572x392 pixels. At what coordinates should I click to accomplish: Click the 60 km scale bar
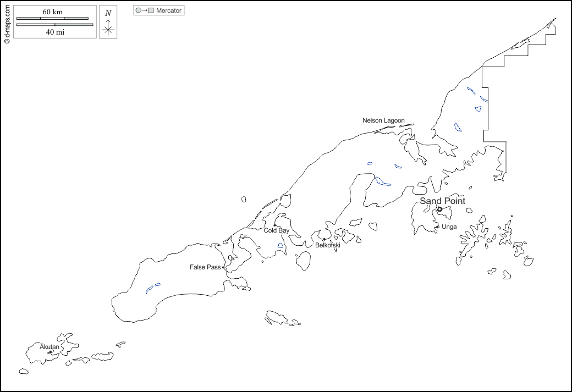(52, 19)
